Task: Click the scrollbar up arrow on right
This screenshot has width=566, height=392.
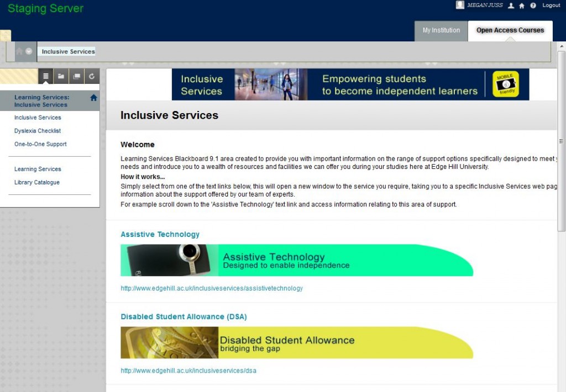Action: [x=562, y=46]
